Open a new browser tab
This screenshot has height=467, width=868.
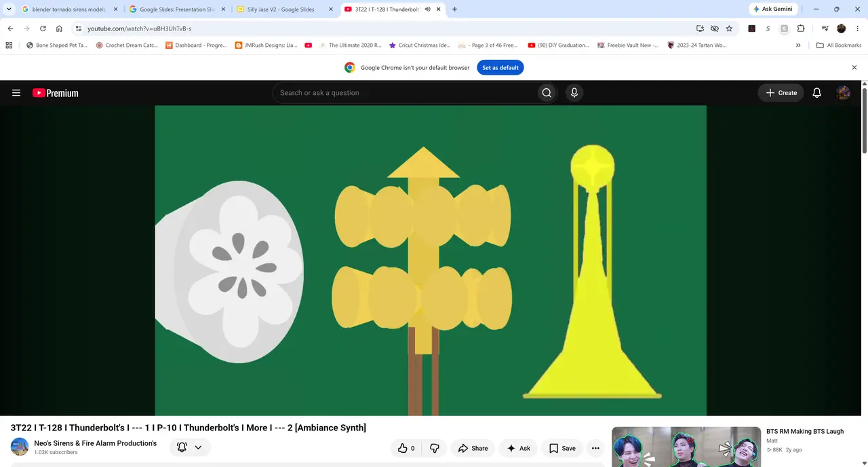[454, 10]
